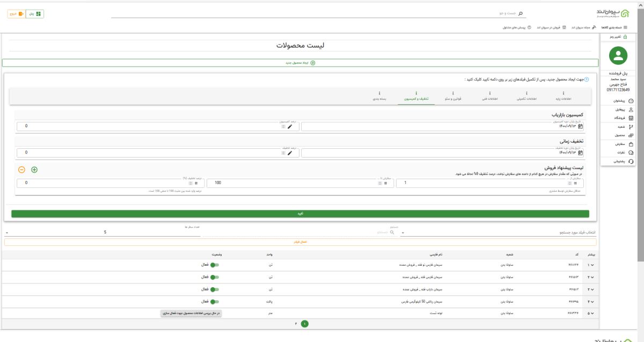644x342 pixels.
Task: Toggle the active switch for سیمان فارس نو فله
Action: [215, 265]
